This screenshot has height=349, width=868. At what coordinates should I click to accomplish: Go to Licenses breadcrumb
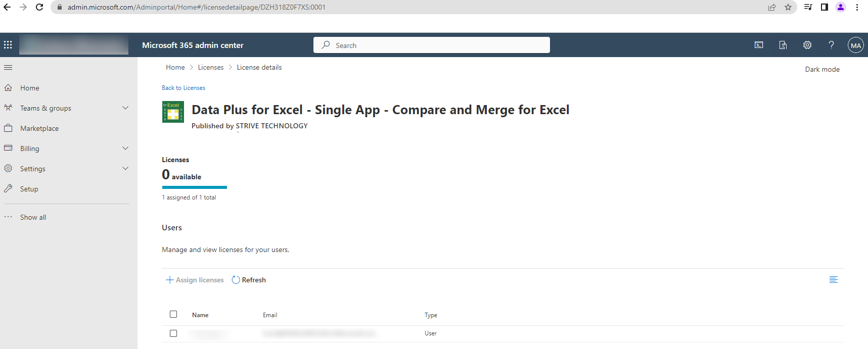coord(211,67)
